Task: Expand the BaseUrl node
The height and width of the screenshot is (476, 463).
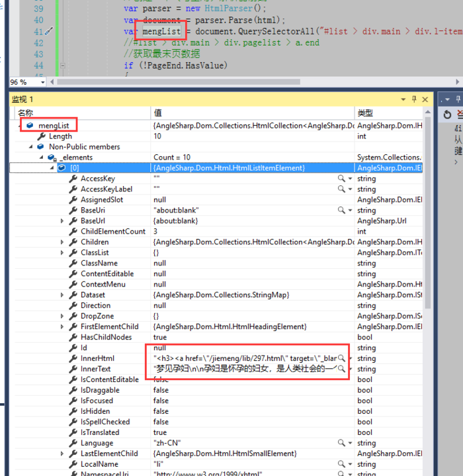Action: tap(62, 221)
